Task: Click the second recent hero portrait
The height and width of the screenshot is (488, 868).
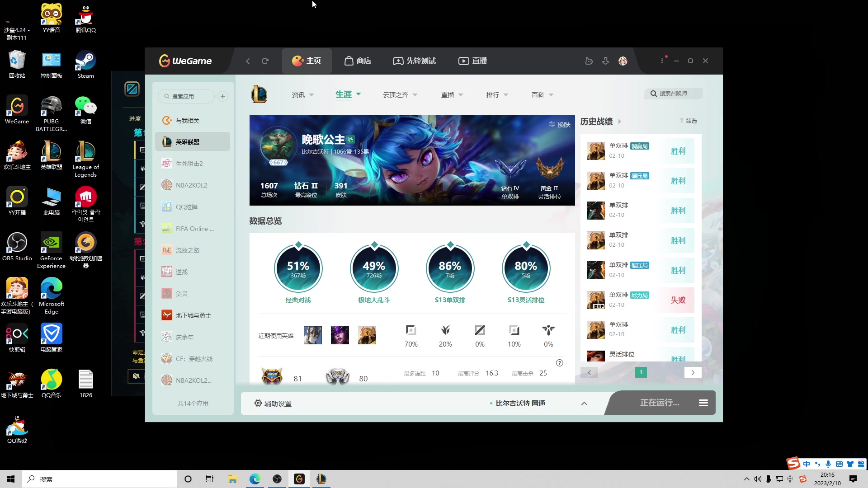Action: (x=340, y=335)
